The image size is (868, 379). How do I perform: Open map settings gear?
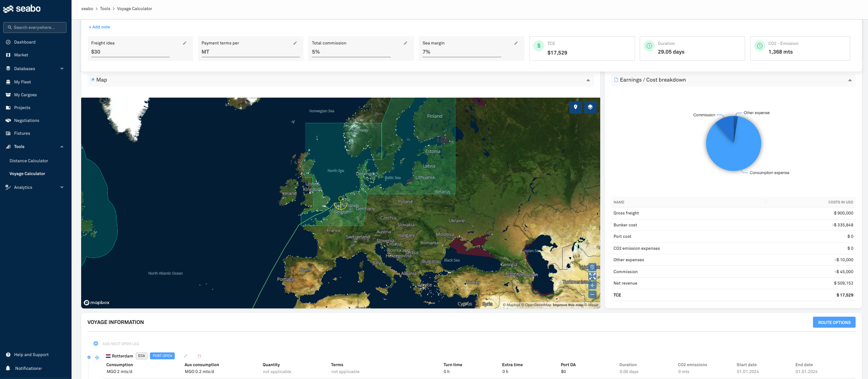tap(592, 267)
